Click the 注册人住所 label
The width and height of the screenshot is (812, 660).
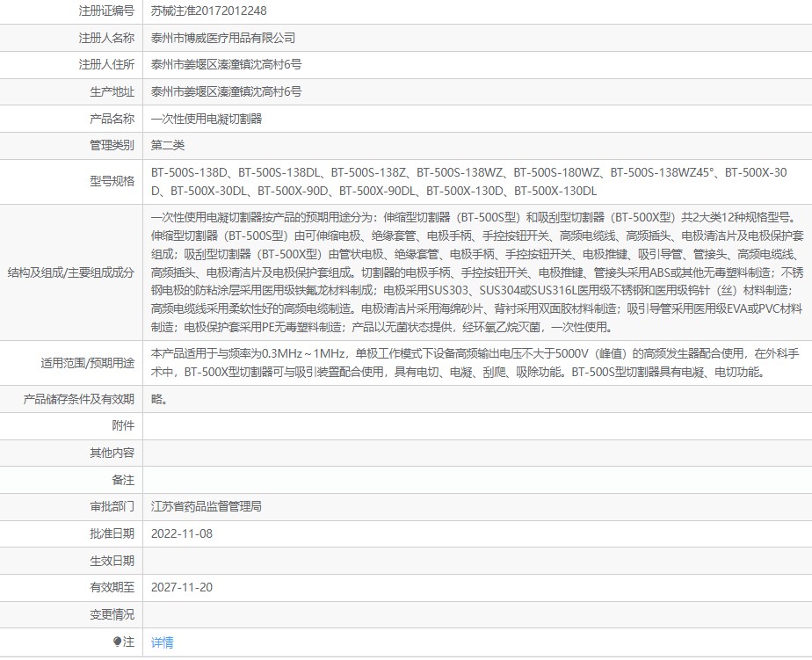[x=106, y=65]
